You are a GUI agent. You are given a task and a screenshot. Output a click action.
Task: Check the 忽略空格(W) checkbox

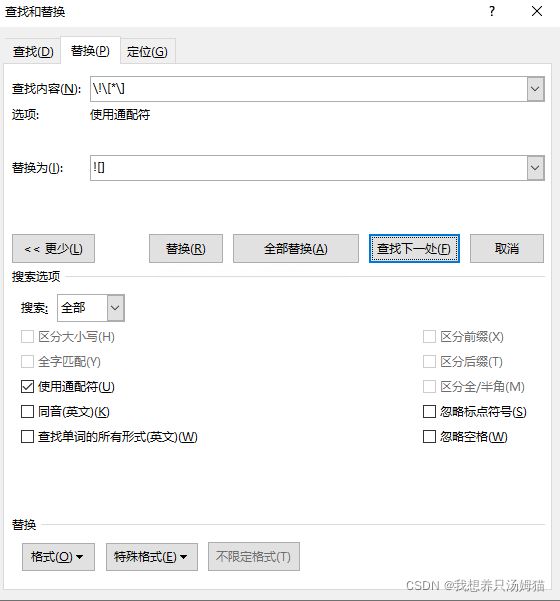click(x=429, y=437)
